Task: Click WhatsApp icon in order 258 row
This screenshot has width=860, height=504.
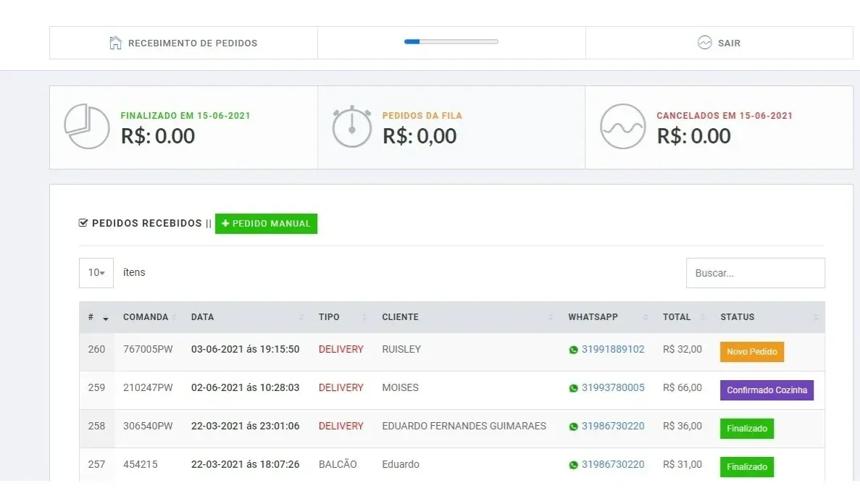Action: point(573,427)
